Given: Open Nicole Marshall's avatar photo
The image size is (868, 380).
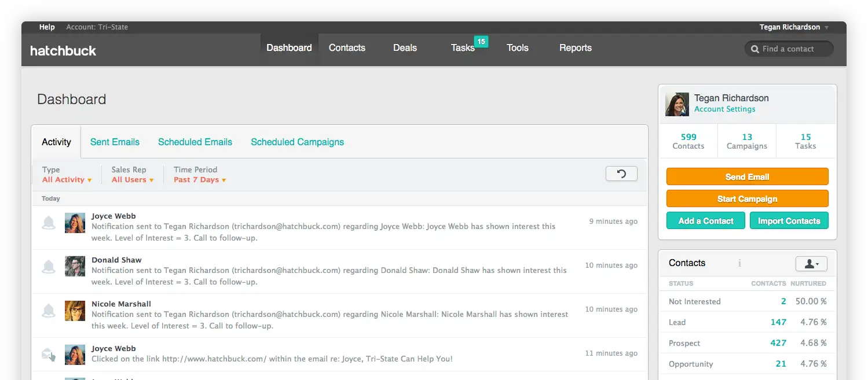Looking at the screenshot, I should (x=75, y=311).
